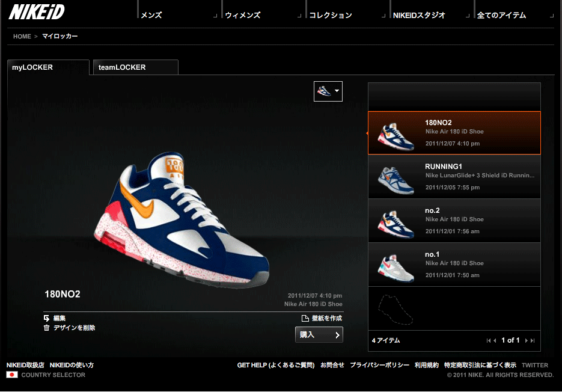The height and width of the screenshot is (392, 562).
Task: Click the 編集 edit icon
Action: point(47,318)
